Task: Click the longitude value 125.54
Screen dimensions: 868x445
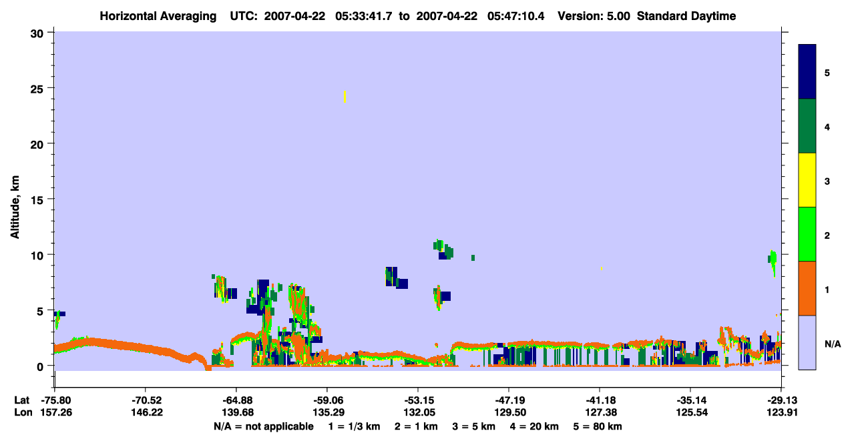Action: tap(690, 413)
